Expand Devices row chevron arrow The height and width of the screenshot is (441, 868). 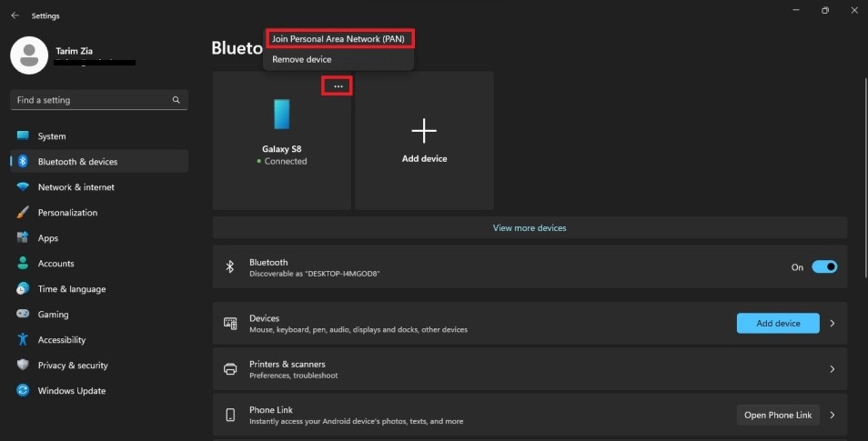coord(833,324)
